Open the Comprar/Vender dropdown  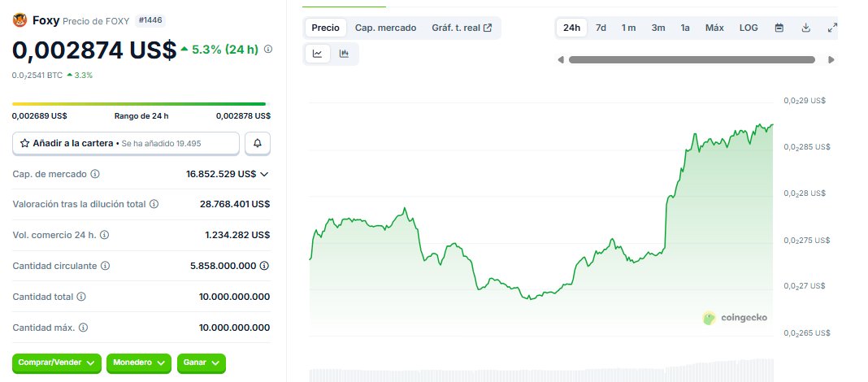pyautogui.click(x=56, y=363)
